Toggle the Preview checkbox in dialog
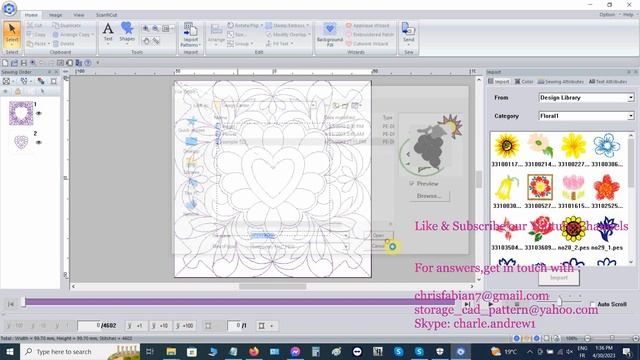This screenshot has height=360, width=640. (x=411, y=184)
